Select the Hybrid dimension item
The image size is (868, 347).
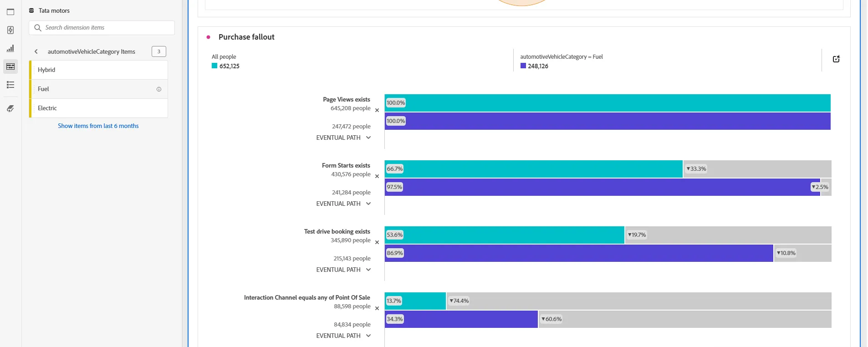click(x=98, y=70)
